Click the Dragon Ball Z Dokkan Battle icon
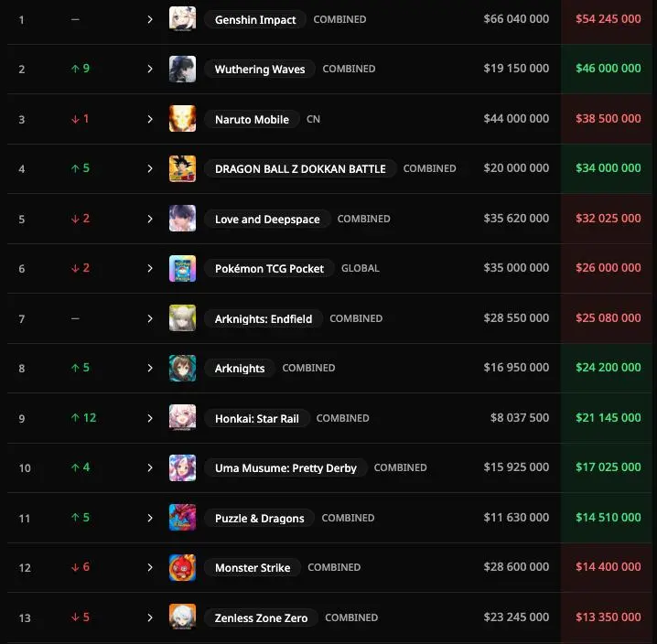Viewport: 657px width, 644px height. click(x=182, y=168)
